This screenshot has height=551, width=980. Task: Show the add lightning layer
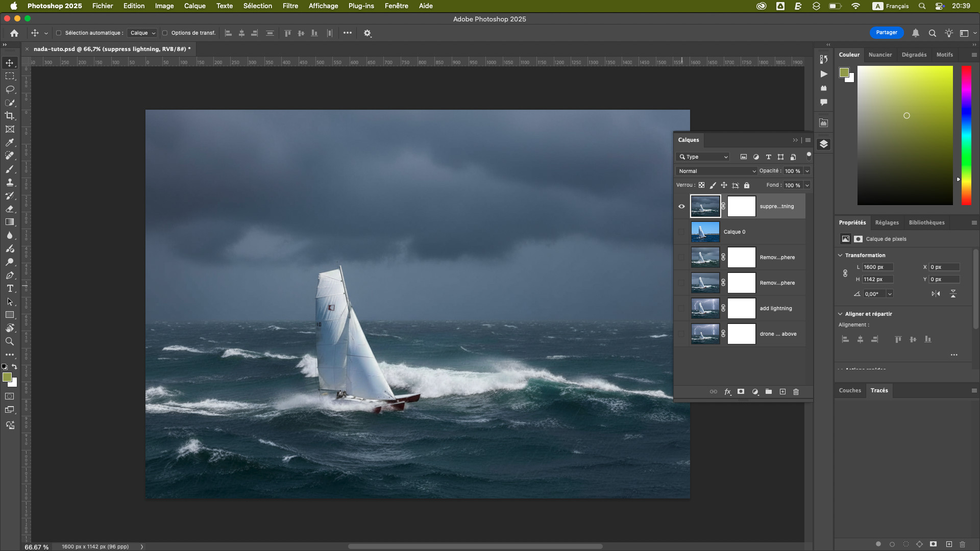pos(681,309)
